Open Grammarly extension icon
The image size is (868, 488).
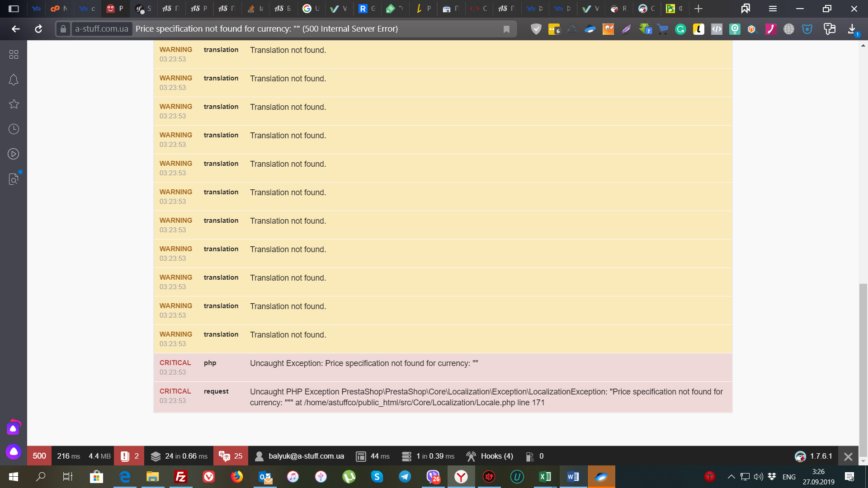[680, 29]
